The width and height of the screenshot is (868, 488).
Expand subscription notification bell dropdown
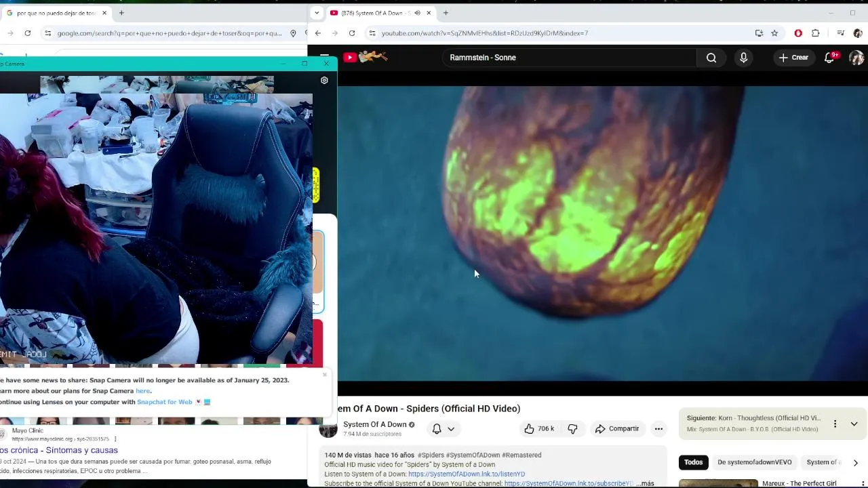pos(443,428)
